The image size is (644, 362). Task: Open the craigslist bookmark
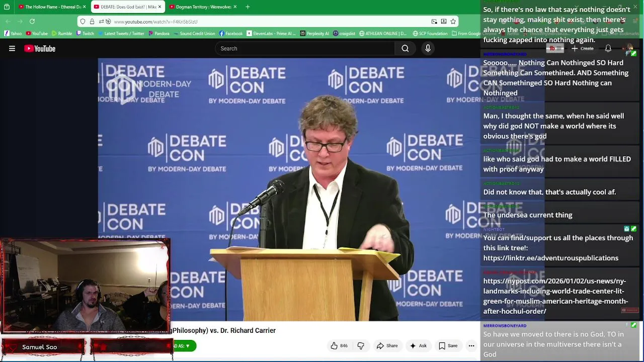click(x=344, y=34)
